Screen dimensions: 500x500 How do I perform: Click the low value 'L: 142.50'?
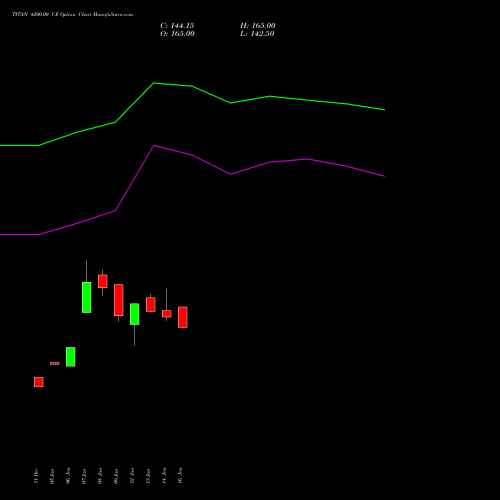[257, 34]
